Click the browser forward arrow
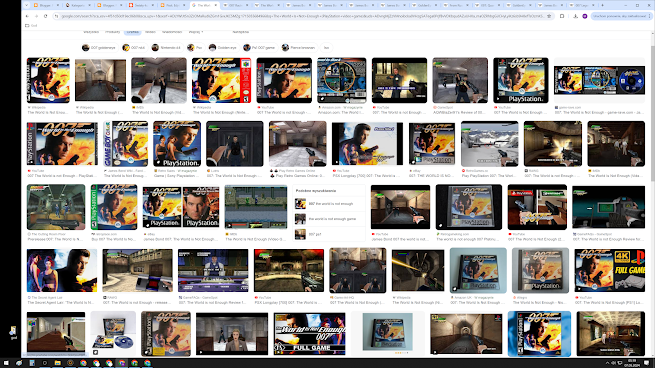The image size is (655, 368). 36,16
